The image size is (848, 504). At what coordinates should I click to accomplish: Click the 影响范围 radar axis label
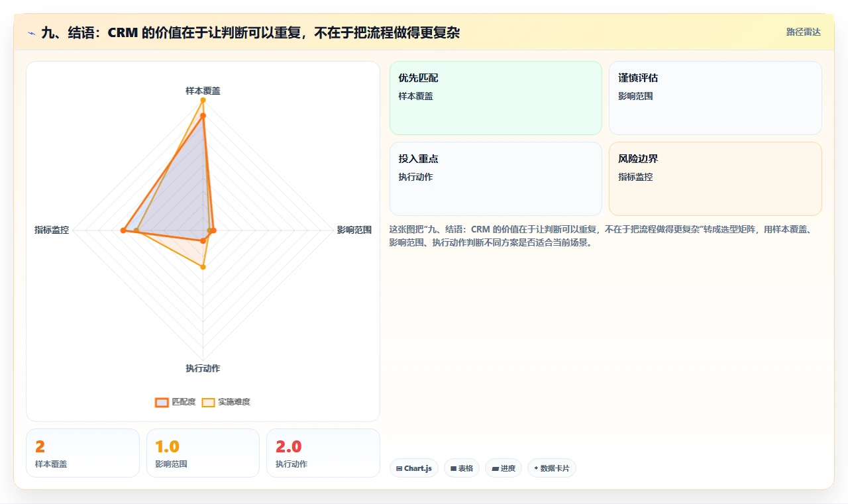pyautogui.click(x=354, y=230)
